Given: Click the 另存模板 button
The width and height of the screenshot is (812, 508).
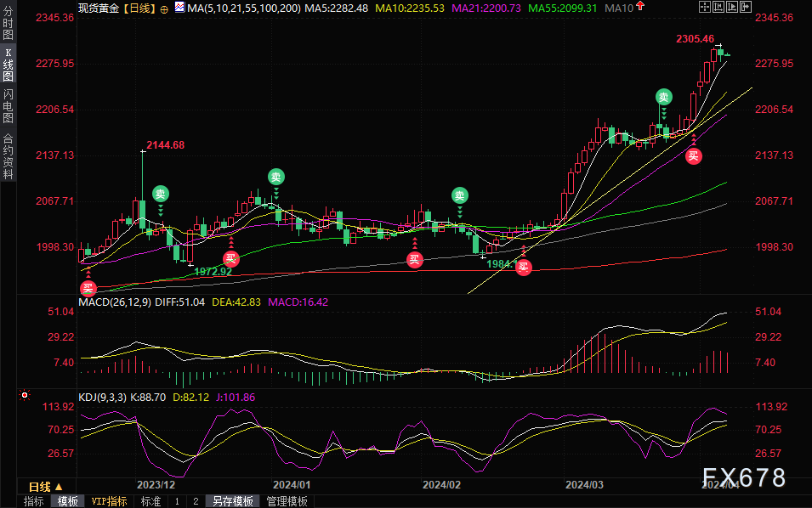Looking at the screenshot, I should 233,502.
